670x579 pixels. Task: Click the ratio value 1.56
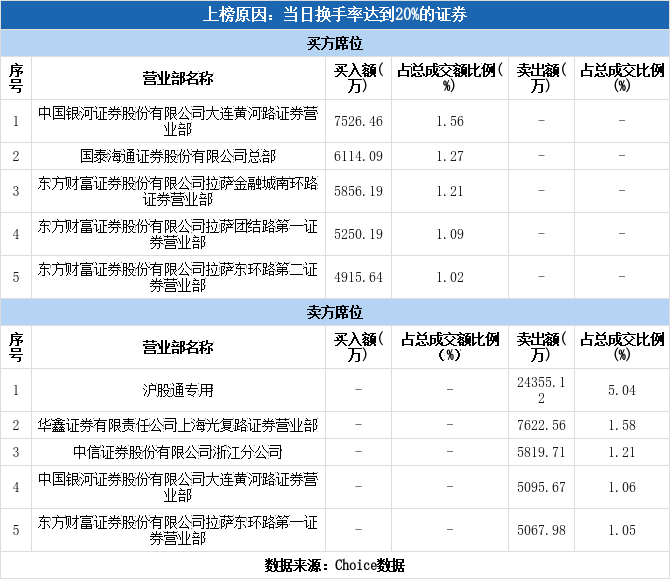click(x=450, y=121)
